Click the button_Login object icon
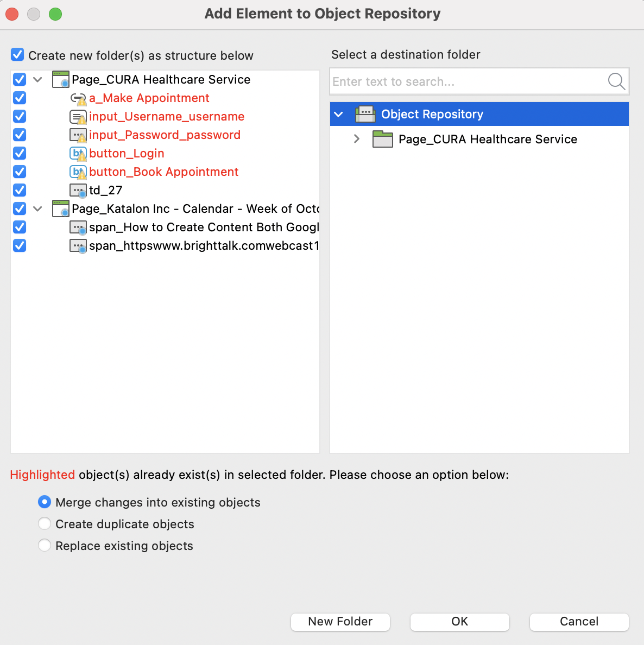Screen dimensions: 644x645 tap(78, 154)
